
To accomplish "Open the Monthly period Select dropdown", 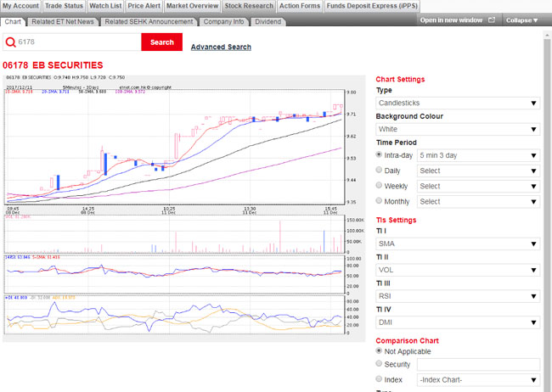I will [478, 202].
